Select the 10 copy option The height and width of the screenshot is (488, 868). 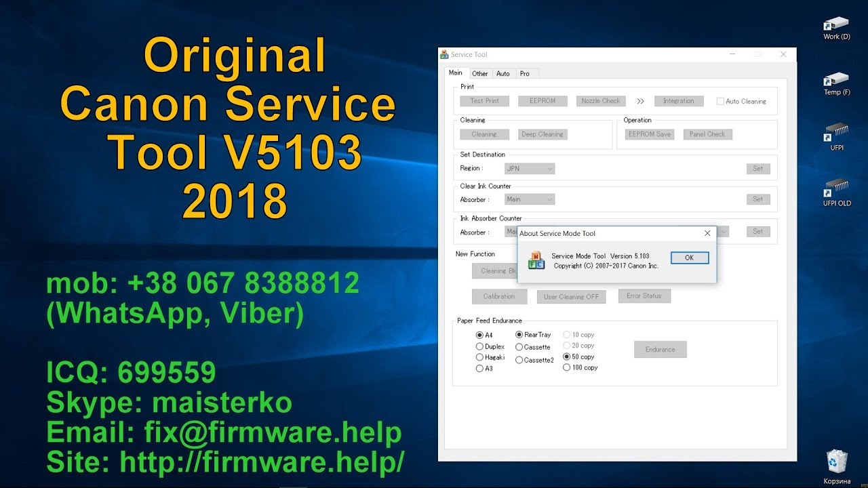[x=567, y=335]
